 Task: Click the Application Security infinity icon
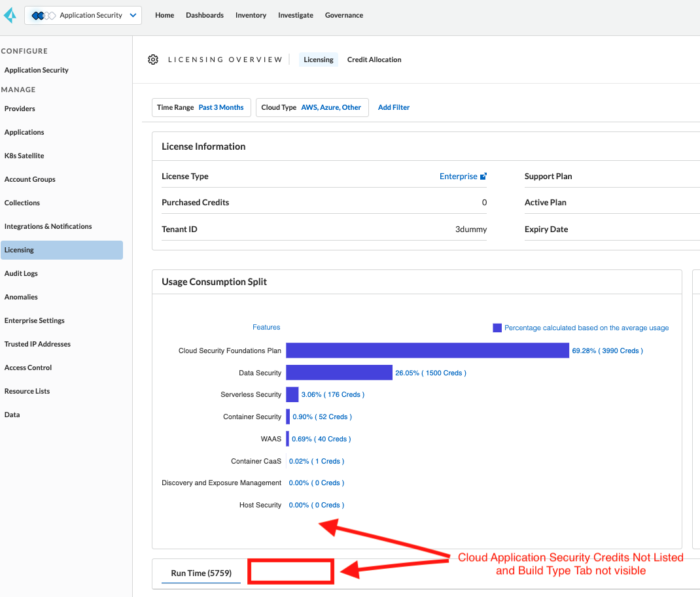click(43, 16)
